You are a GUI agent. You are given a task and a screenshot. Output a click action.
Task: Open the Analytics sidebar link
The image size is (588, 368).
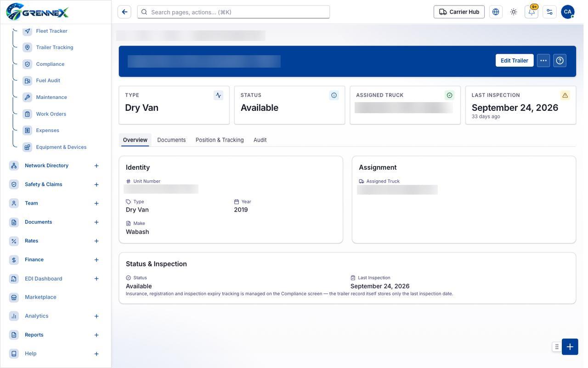coord(36,316)
